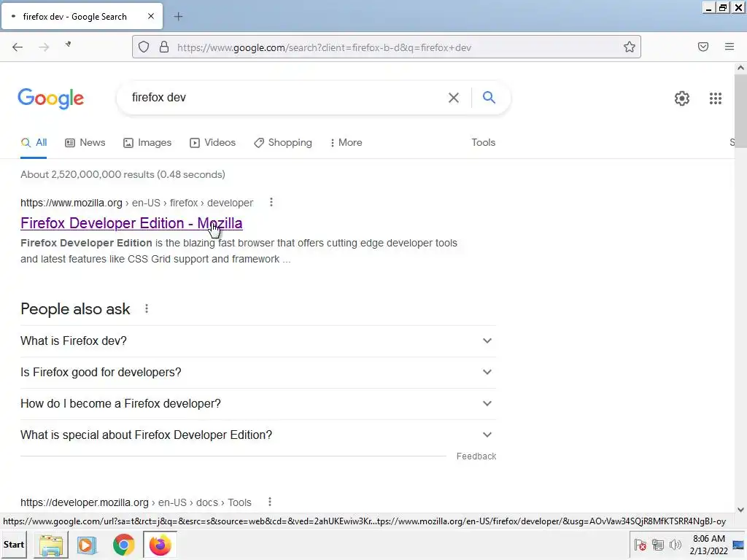The height and width of the screenshot is (560, 747).
Task: Click the Show desktop tray button
Action: 740,545
